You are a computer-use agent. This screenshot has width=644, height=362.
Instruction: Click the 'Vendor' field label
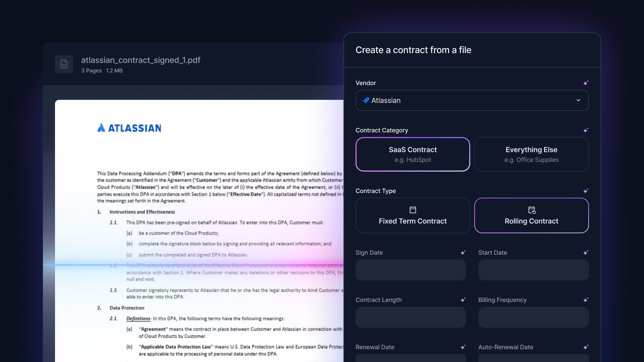tap(366, 83)
